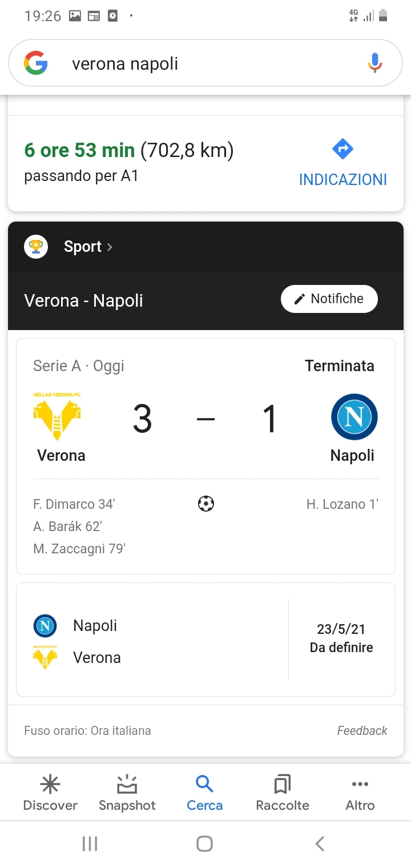The height and width of the screenshot is (868, 411).
Task: Tap the soccer ball goals icon
Action: click(x=205, y=504)
